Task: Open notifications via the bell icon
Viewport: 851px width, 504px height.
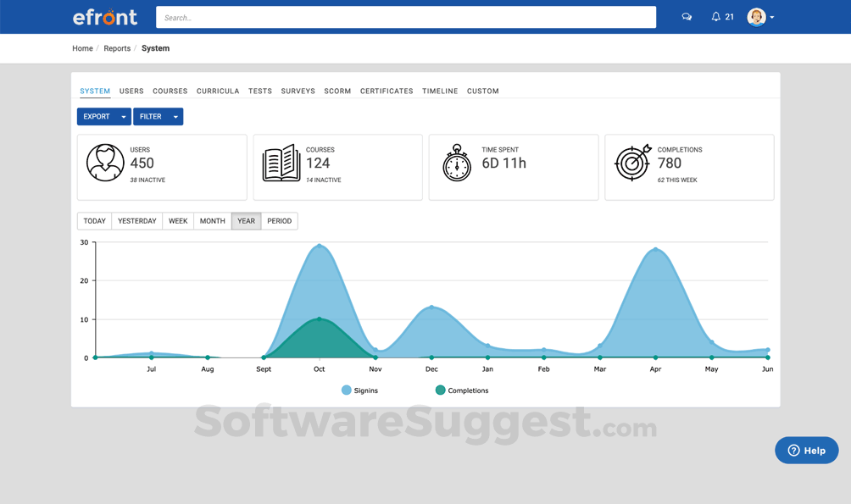Action: pos(715,16)
